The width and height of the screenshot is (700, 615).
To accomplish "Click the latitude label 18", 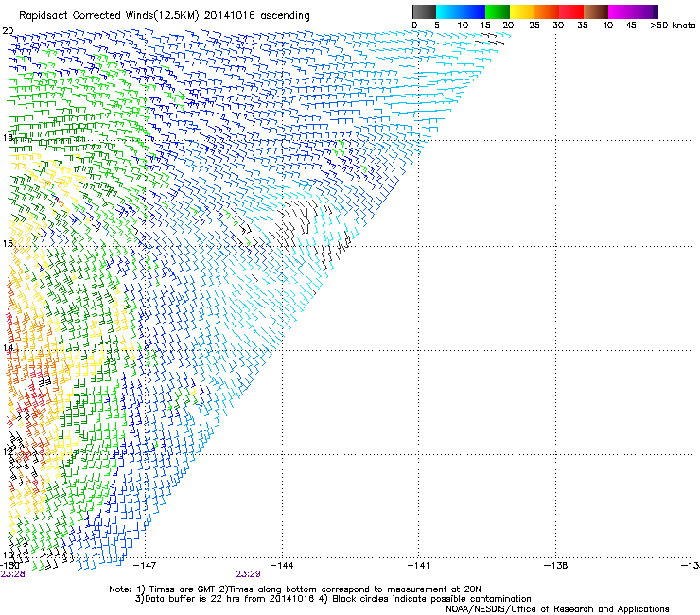I will (8, 137).
